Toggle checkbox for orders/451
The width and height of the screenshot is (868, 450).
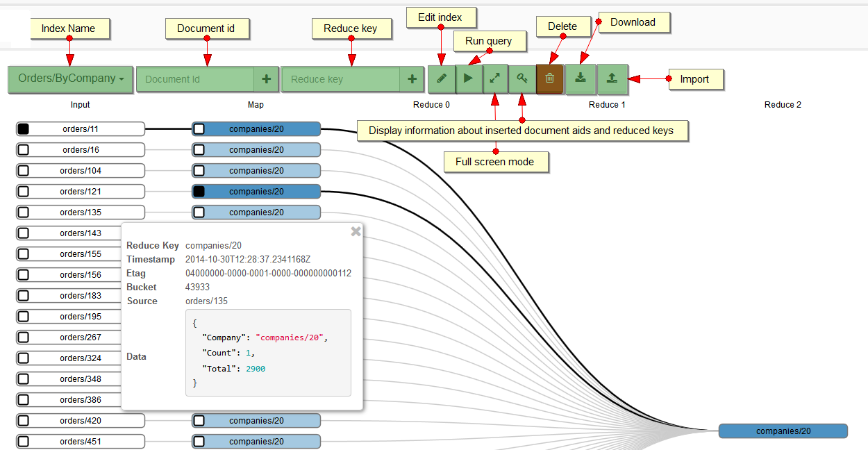(23, 442)
